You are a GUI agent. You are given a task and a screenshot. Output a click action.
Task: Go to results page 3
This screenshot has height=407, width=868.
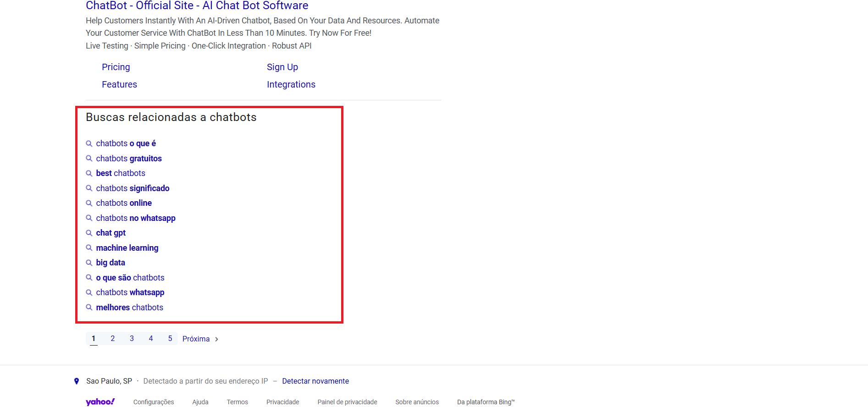pos(132,339)
